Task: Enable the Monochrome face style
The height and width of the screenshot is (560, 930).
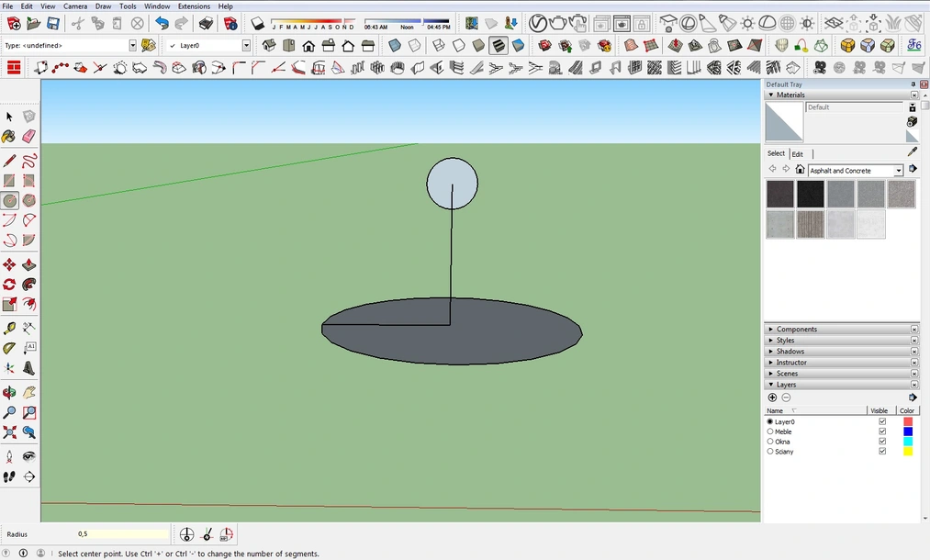Action: [x=517, y=45]
